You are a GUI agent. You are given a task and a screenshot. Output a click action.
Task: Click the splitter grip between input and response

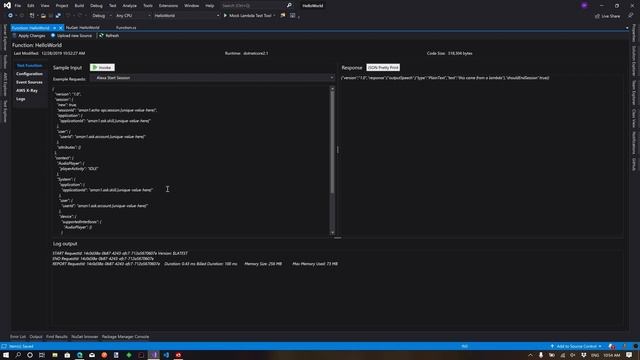click(x=338, y=150)
